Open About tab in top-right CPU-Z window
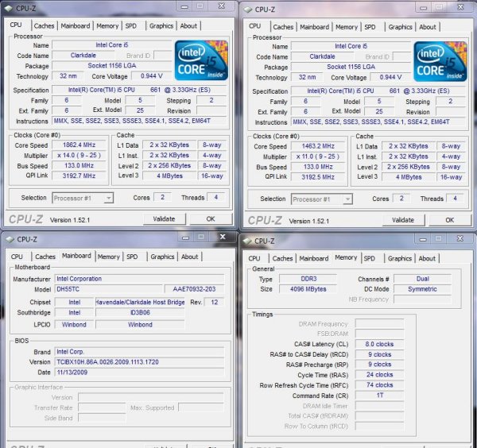Viewport: 477px width, 448px height. 428,27
